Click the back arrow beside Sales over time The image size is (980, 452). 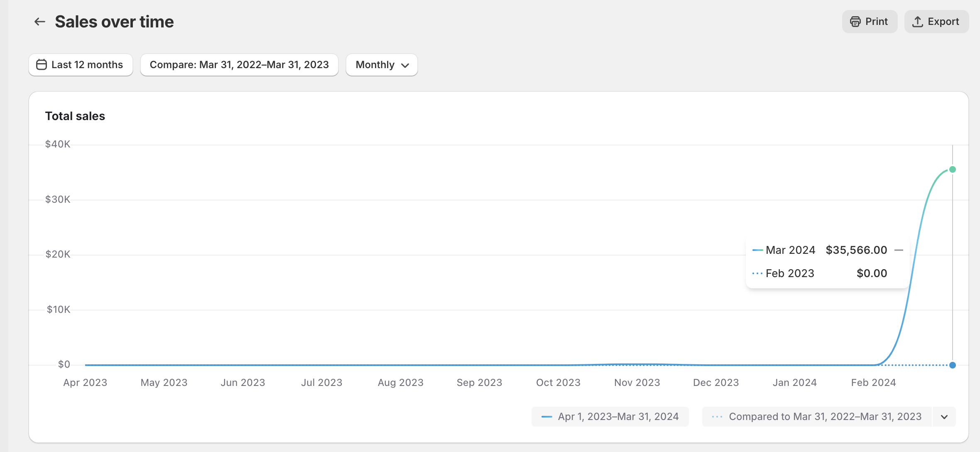click(x=39, y=22)
